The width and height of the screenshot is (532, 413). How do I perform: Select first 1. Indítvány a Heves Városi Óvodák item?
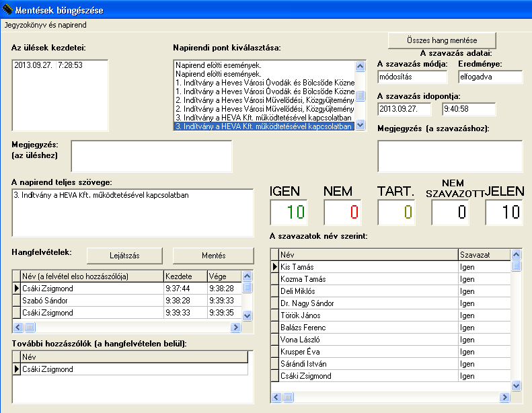[265, 83]
